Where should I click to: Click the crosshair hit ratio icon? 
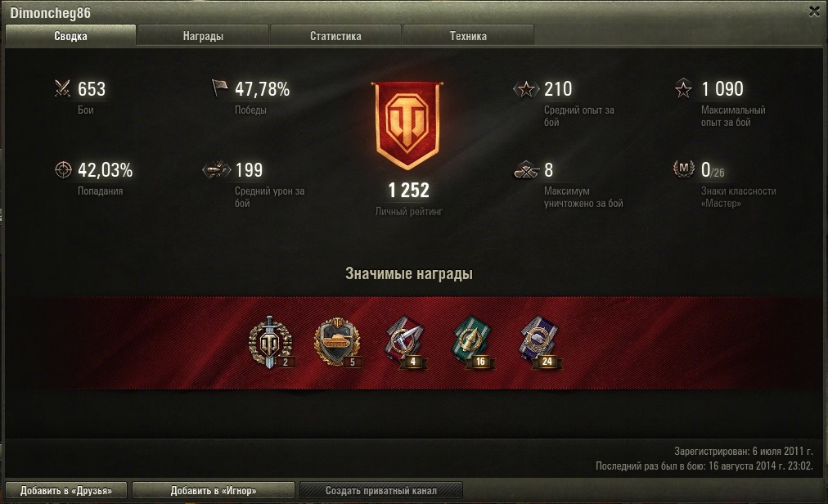(63, 169)
